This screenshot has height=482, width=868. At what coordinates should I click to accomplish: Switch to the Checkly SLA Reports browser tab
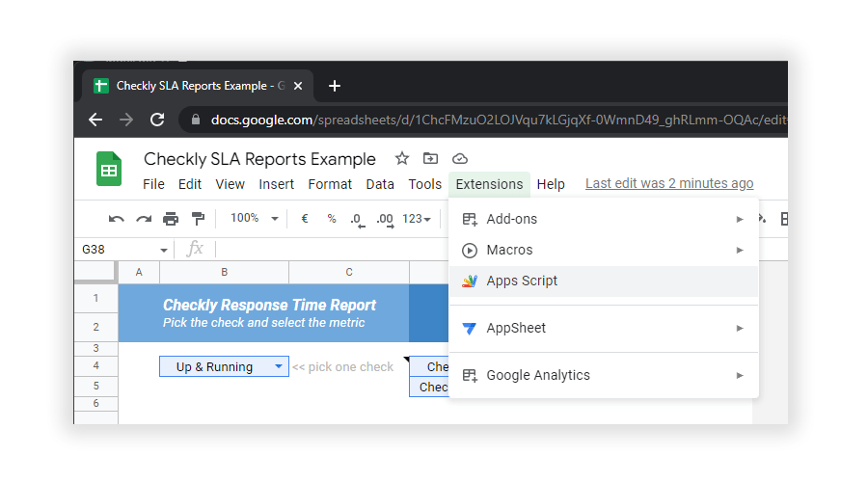coord(198,86)
